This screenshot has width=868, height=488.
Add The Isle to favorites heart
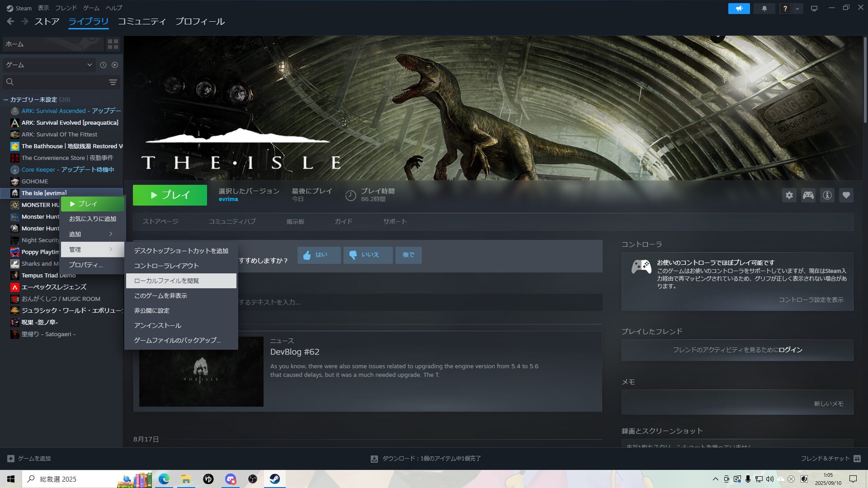(846, 195)
